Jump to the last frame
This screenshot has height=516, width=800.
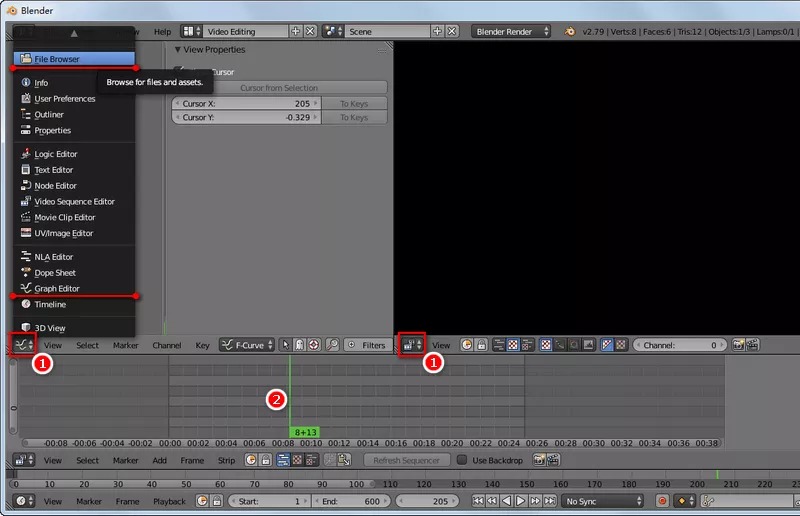549,501
